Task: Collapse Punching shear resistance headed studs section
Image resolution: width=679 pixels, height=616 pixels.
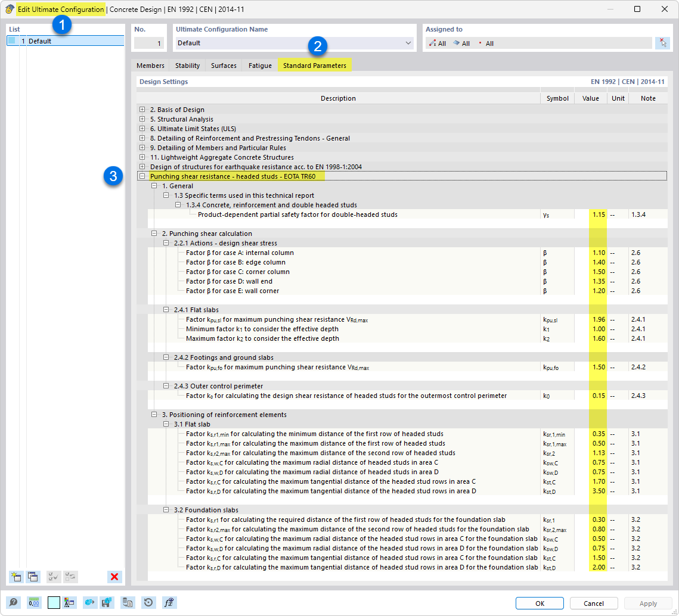Action: click(x=142, y=176)
